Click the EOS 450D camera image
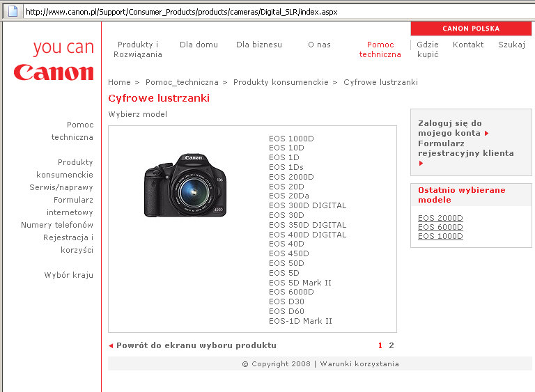Viewport: 535px width, 392px height. coord(185,185)
